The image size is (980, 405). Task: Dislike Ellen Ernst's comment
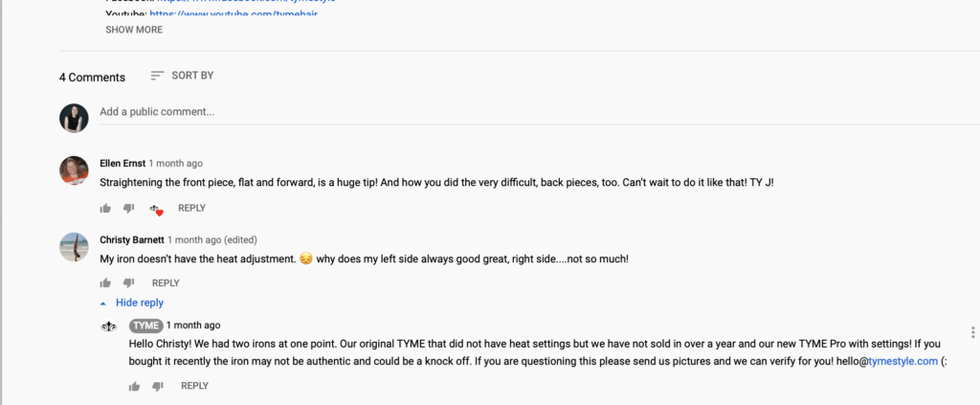click(x=129, y=208)
